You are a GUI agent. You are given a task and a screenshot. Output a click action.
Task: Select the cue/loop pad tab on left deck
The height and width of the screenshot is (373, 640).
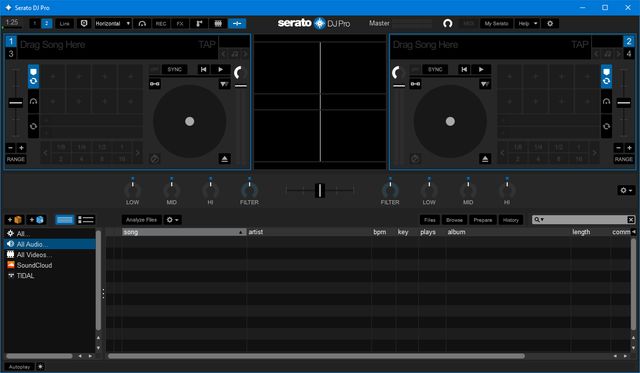33,76
